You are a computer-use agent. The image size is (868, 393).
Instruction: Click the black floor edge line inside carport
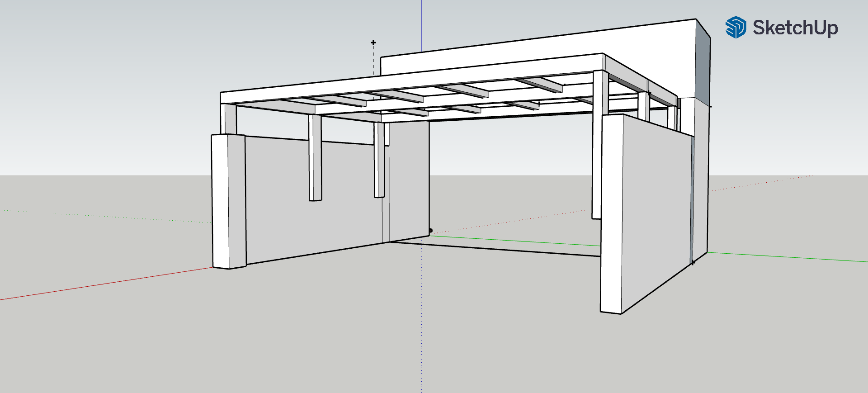pos(497,249)
